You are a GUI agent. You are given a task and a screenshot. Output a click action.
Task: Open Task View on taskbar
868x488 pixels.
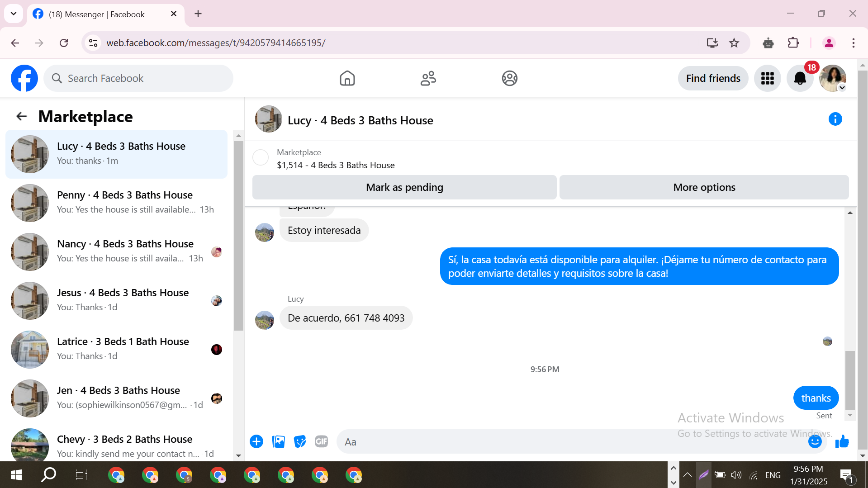pyautogui.click(x=81, y=475)
